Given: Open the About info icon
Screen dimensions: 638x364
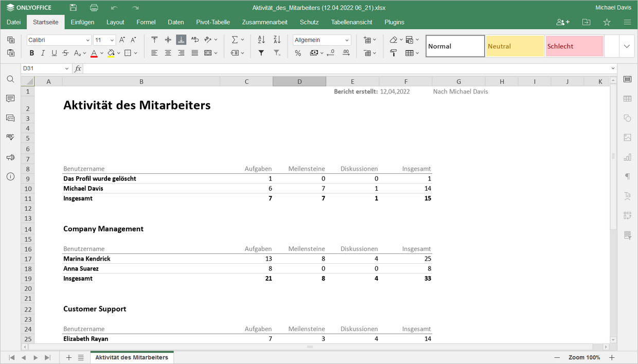Looking at the screenshot, I should (x=10, y=176).
